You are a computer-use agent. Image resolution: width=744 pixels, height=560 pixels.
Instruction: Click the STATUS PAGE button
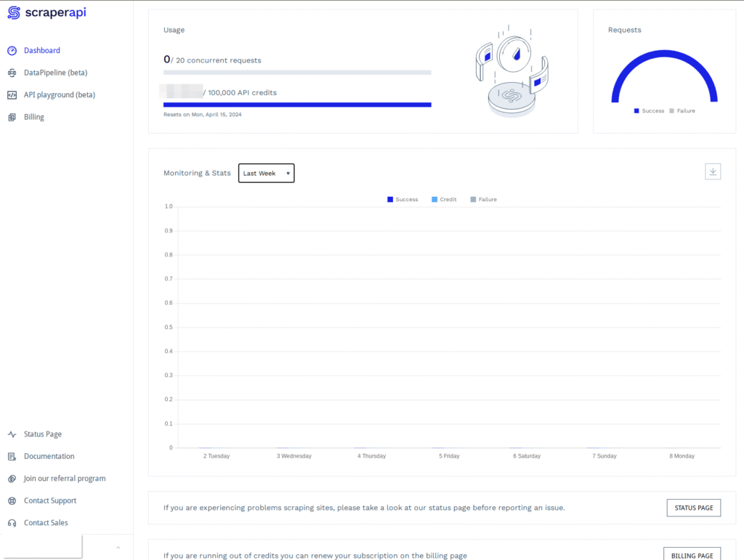693,508
